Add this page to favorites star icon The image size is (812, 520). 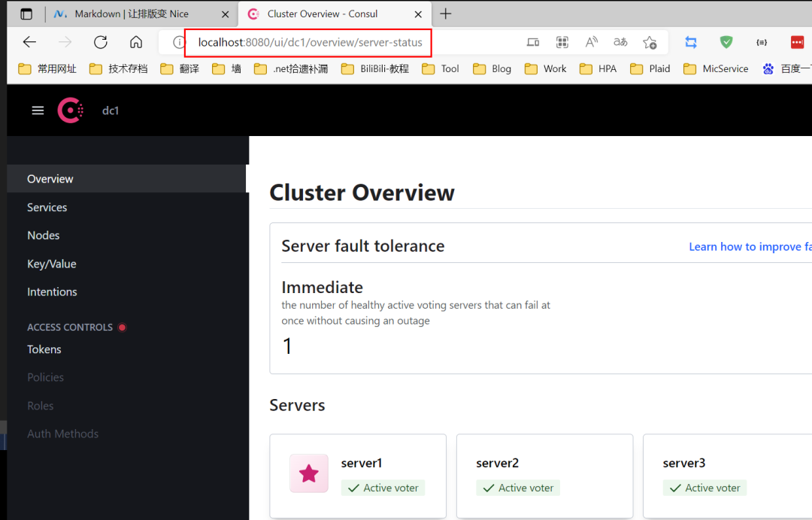click(650, 42)
